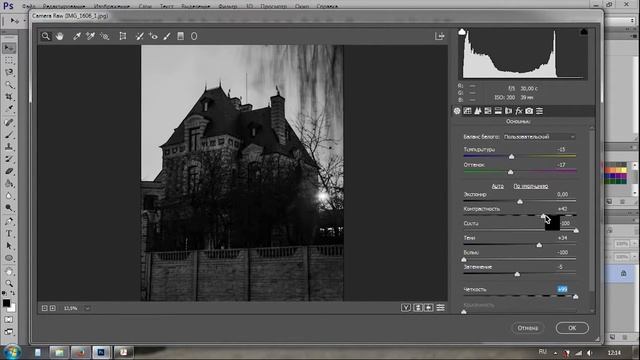Open the zoom level dropdown
The width and height of the screenshot is (640, 360).
click(87, 308)
